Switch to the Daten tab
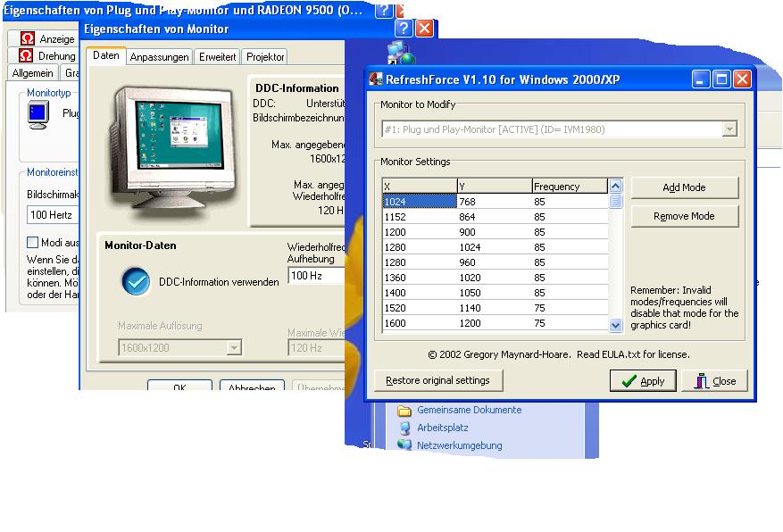Image resolution: width=783 pixels, height=532 pixels. click(x=106, y=55)
